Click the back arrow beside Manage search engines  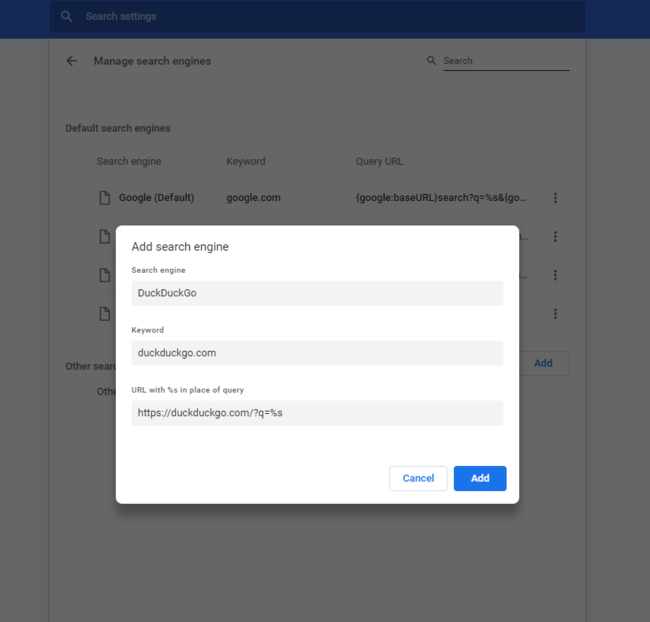pos(71,61)
